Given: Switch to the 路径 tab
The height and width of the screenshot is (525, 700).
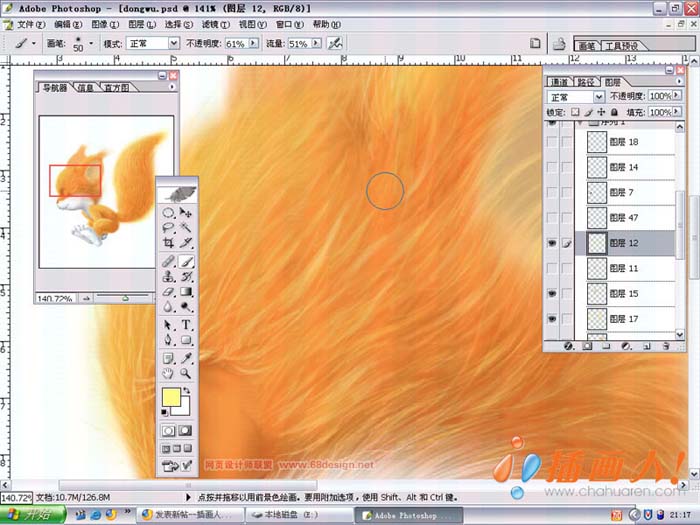Looking at the screenshot, I should click(x=585, y=82).
